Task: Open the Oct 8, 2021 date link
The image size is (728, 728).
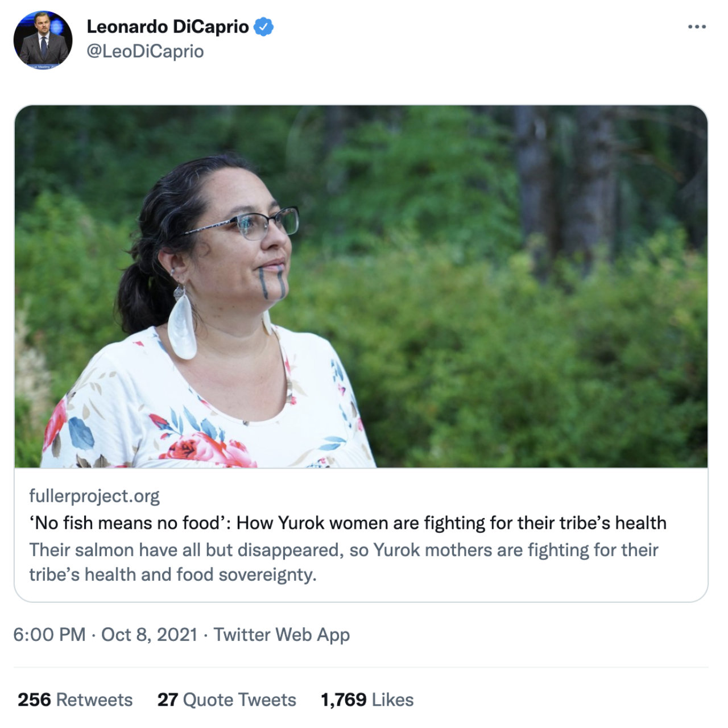Action: pyautogui.click(x=149, y=634)
